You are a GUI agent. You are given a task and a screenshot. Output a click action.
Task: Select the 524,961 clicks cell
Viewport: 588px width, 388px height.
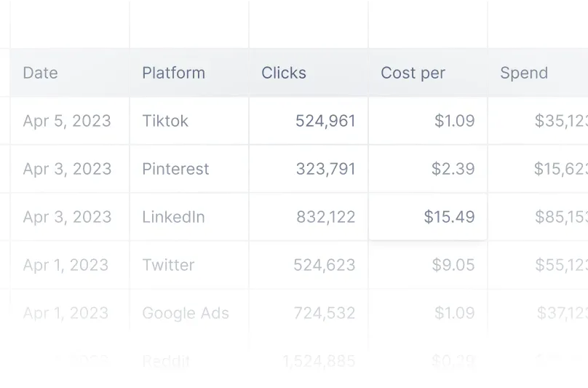[x=325, y=121]
